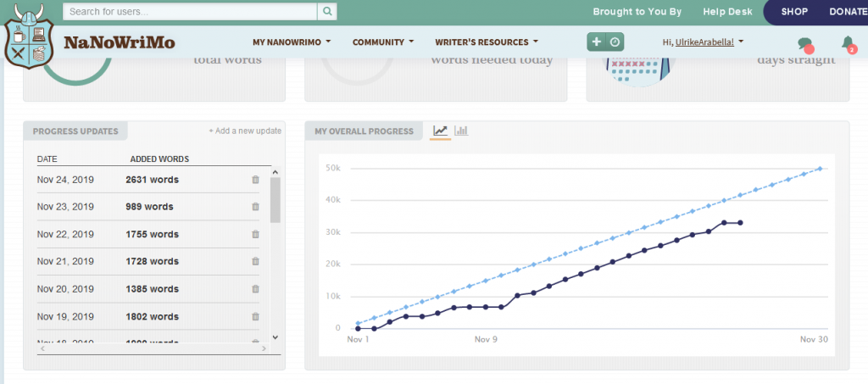Open the timer clock icon
Viewport: 868px width, 384px height.
pos(615,42)
